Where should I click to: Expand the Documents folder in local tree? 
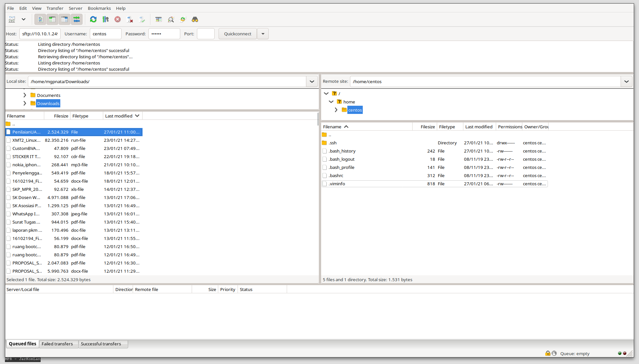(25, 95)
